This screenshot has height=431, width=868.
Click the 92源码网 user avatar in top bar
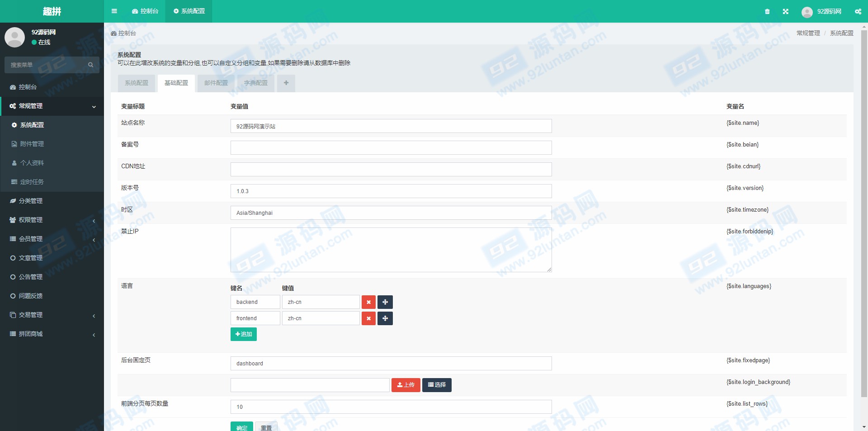807,12
